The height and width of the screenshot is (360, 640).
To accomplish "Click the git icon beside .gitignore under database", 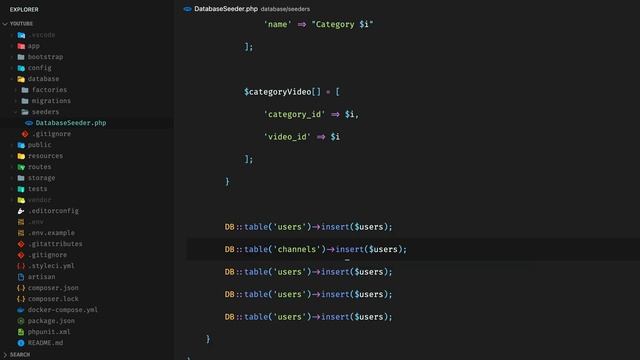I will [25, 134].
